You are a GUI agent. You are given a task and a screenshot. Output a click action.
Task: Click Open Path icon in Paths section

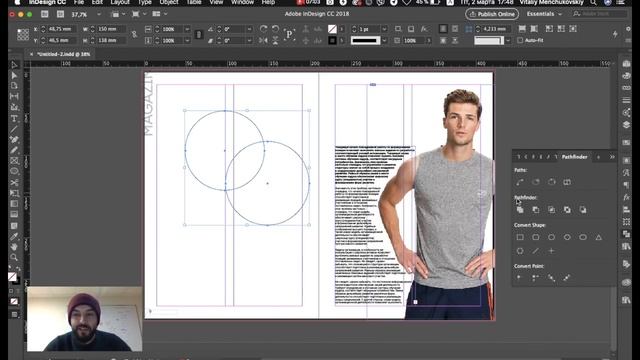pos(536,182)
